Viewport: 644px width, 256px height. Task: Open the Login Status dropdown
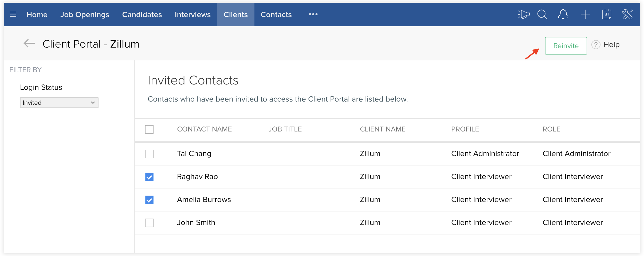[x=59, y=103]
